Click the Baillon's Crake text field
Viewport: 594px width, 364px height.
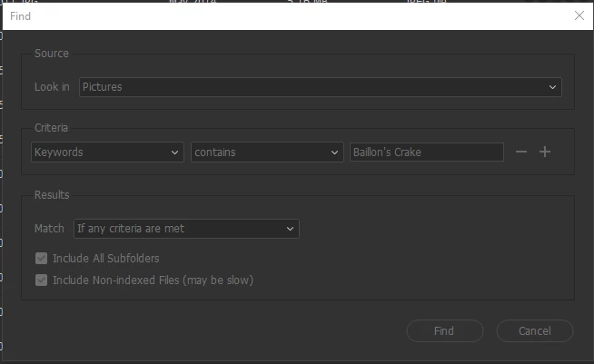pos(427,152)
